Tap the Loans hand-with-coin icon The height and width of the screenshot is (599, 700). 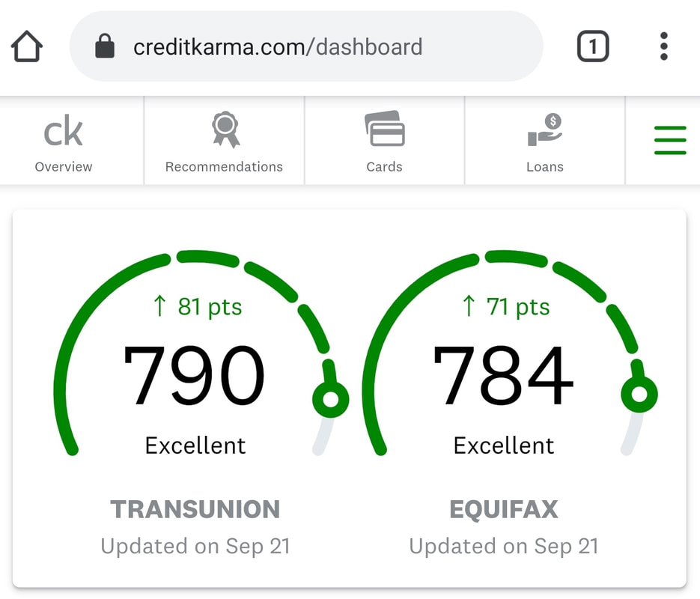[x=544, y=130]
